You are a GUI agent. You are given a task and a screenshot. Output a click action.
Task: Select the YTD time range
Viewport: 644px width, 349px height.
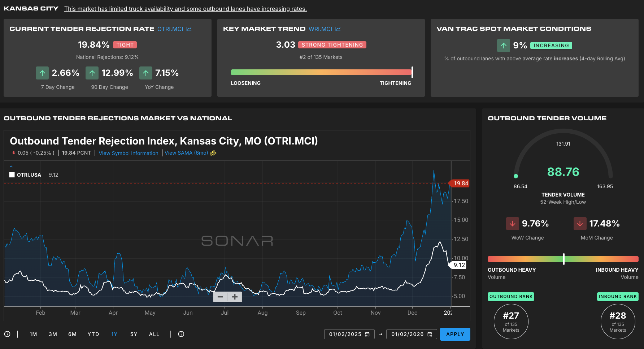(x=93, y=334)
